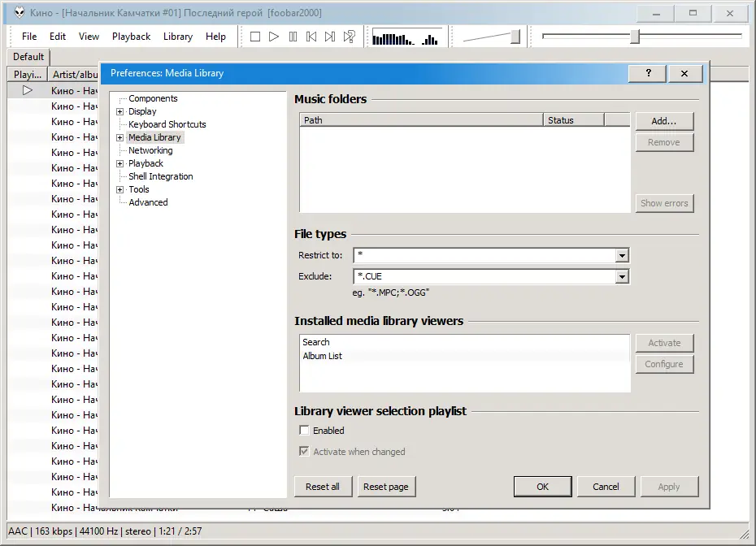This screenshot has height=546, width=756.
Task: Open the Exclude dropdown arrow
Action: [x=622, y=276]
